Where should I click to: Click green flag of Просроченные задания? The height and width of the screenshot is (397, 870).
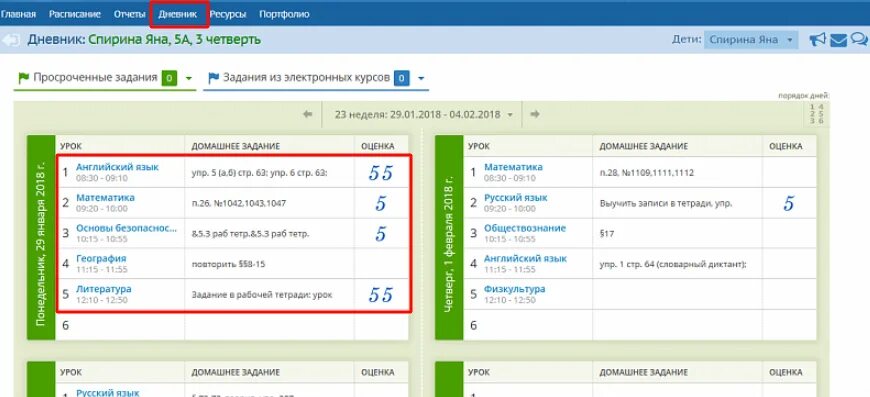(x=24, y=78)
